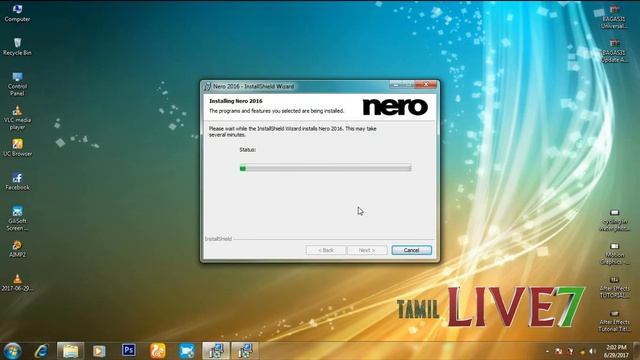Image resolution: width=640 pixels, height=360 pixels.
Task: Open UC Browser taskbar icon
Action: pyautogui.click(x=158, y=351)
